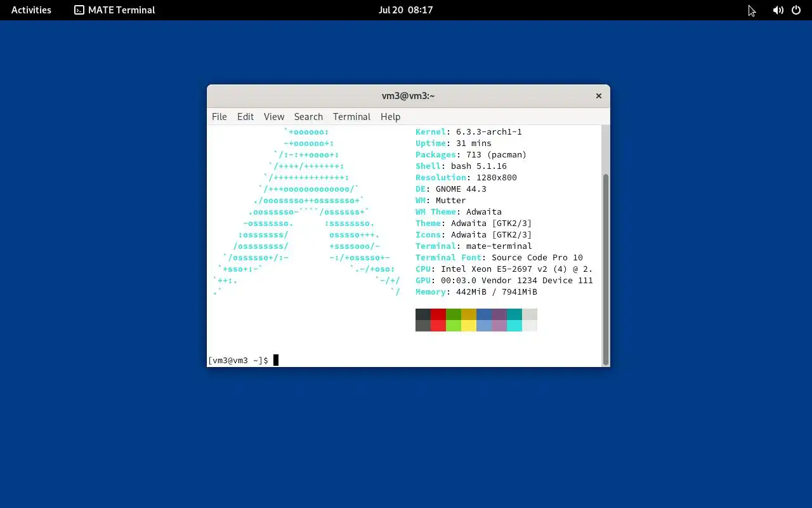Click the volume speaker icon
The width and height of the screenshot is (812, 508).
(778, 10)
